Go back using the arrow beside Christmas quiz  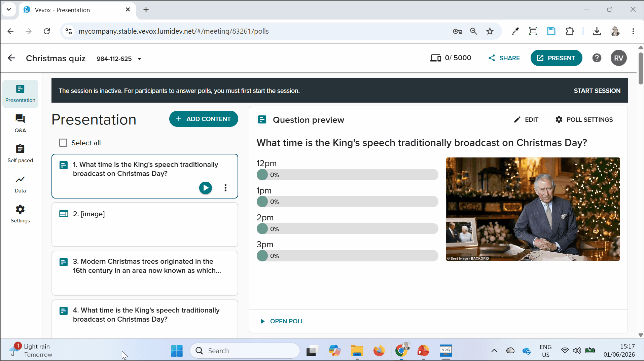click(x=11, y=58)
